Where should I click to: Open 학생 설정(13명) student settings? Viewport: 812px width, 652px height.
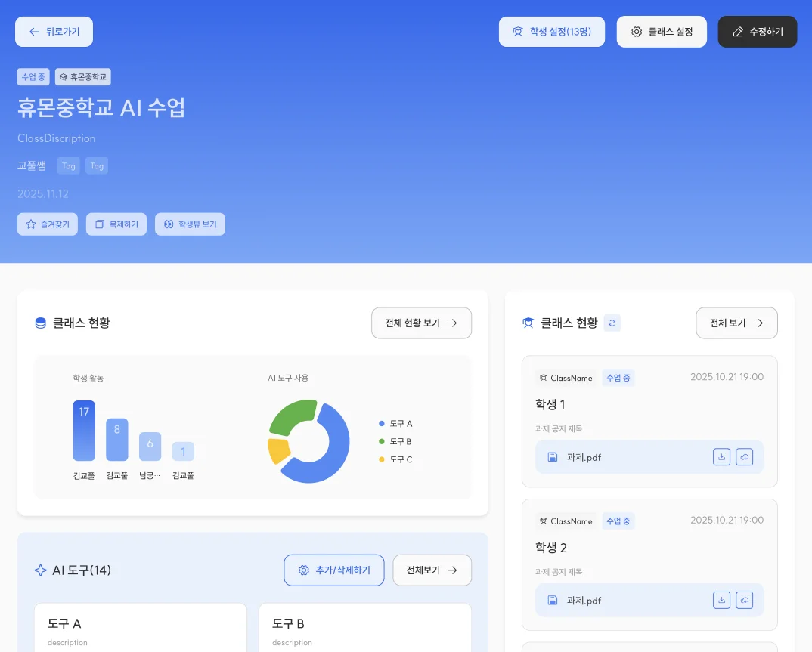click(x=551, y=32)
